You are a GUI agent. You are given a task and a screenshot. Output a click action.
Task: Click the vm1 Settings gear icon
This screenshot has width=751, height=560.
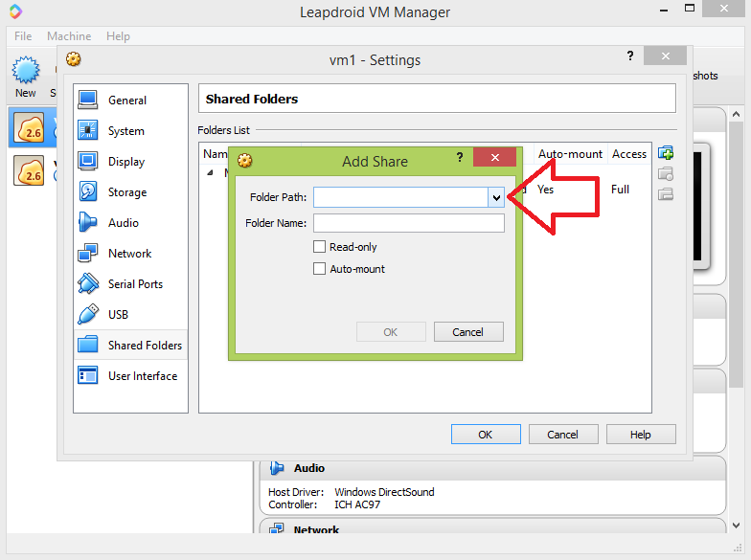[73, 59]
